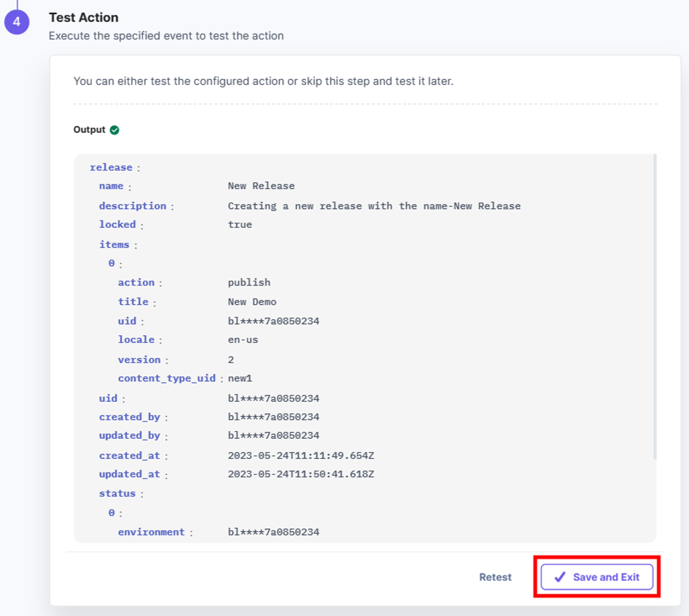Select the timestamp '2023-05-24T11:50:41.618Z'
The width and height of the screenshot is (689, 616).
(x=301, y=474)
